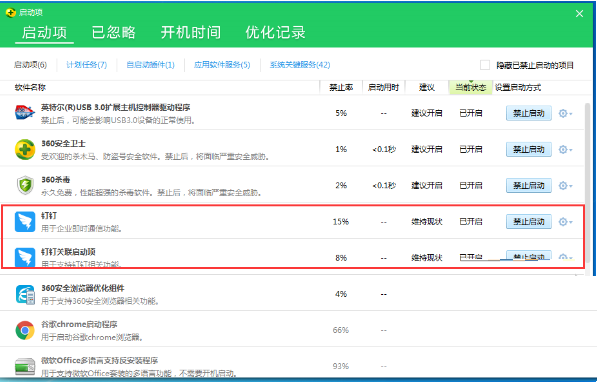The width and height of the screenshot is (597, 382).
Task: Close the 启动项 window
Action: click(579, 14)
